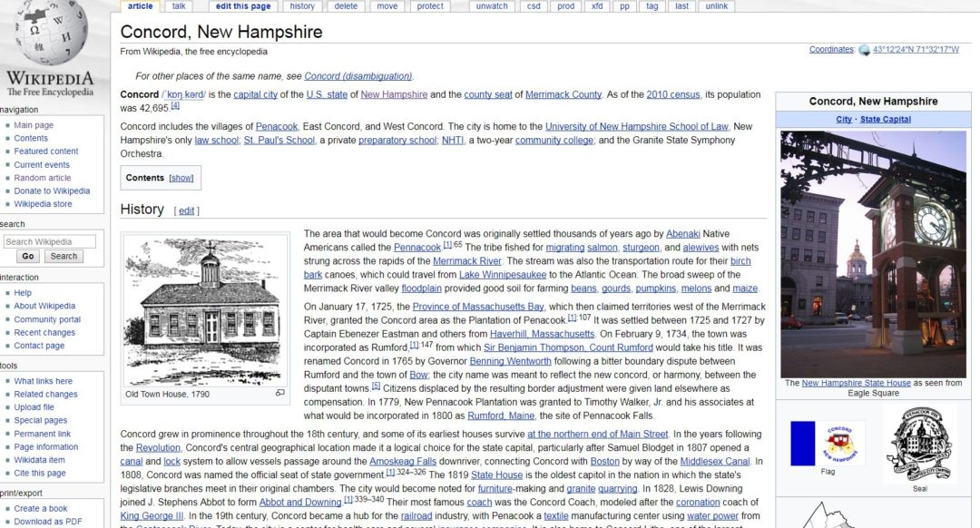Viewport: 980px width, 528px height.
Task: Enlarge the Old Town House image icon
Action: point(280,393)
